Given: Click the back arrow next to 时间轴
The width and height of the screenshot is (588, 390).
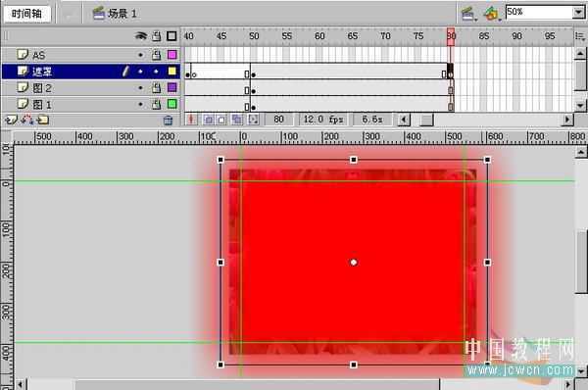Looking at the screenshot, I should 69,15.
